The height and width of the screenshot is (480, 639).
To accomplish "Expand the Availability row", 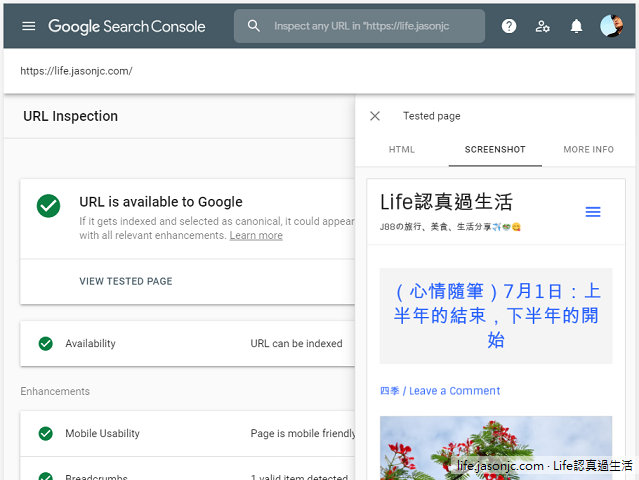I will (x=187, y=343).
